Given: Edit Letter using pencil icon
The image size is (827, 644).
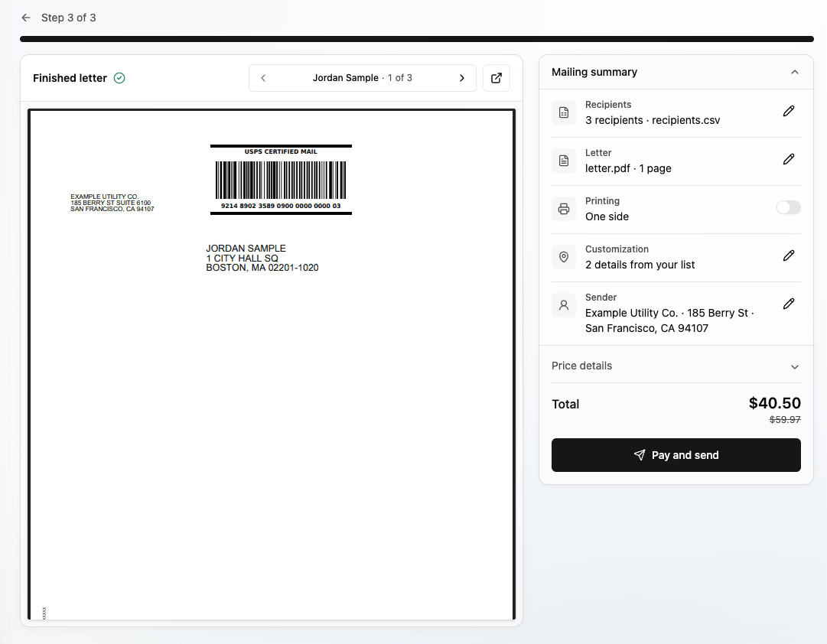Looking at the screenshot, I should click(x=789, y=159).
